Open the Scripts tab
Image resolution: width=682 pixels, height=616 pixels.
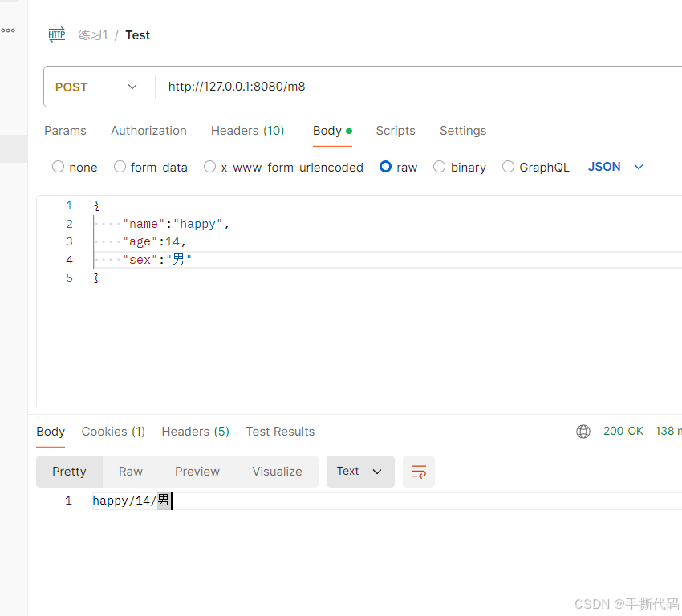coord(396,131)
